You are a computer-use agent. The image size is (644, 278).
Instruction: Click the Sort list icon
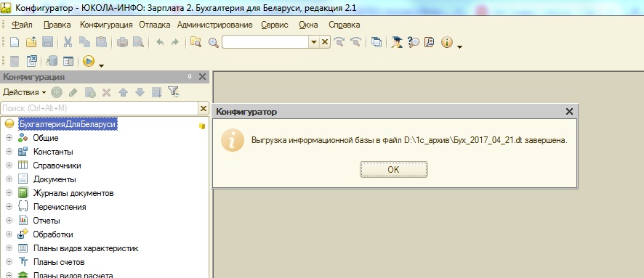(x=156, y=93)
